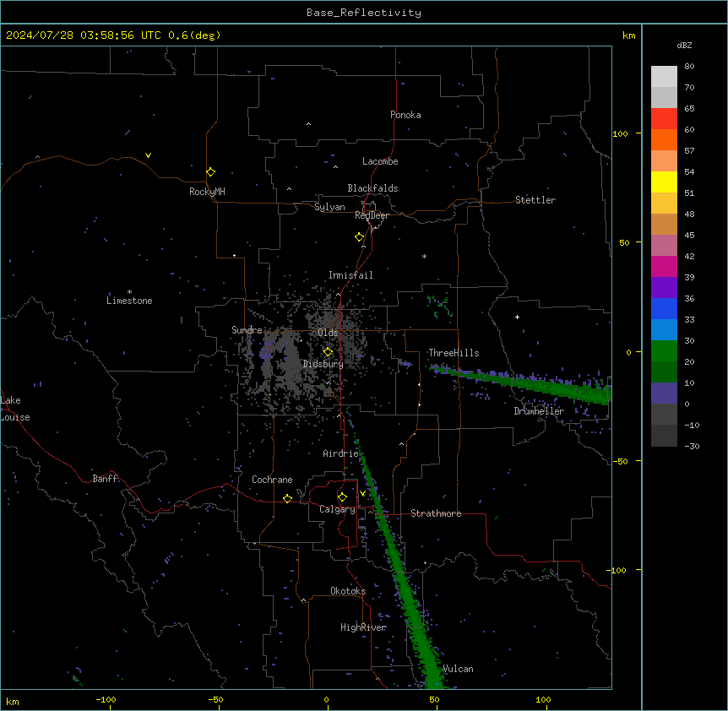Click the Base_Reflectivity title
This screenshot has height=711, width=728.
[x=364, y=13]
